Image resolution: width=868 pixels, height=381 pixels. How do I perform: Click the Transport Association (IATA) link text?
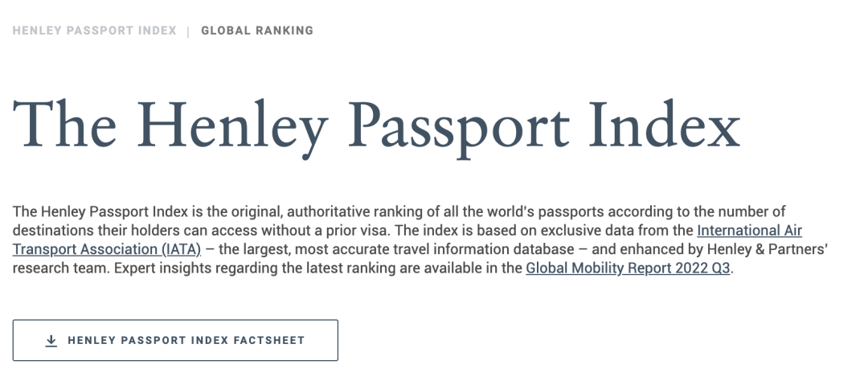107,250
